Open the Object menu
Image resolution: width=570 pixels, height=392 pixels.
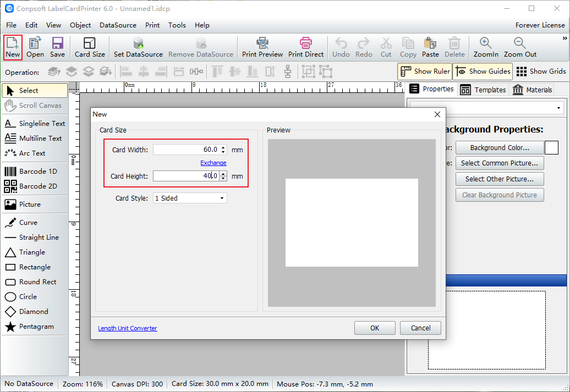80,25
